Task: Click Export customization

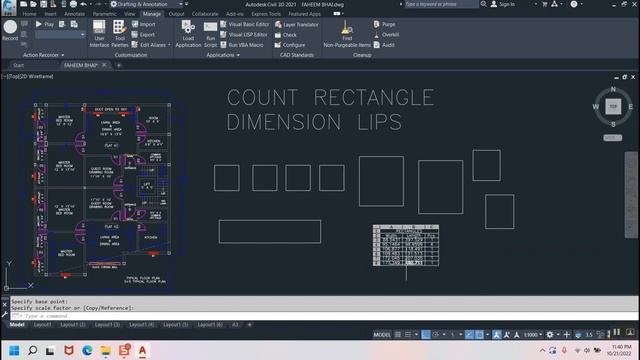Action: [143, 35]
